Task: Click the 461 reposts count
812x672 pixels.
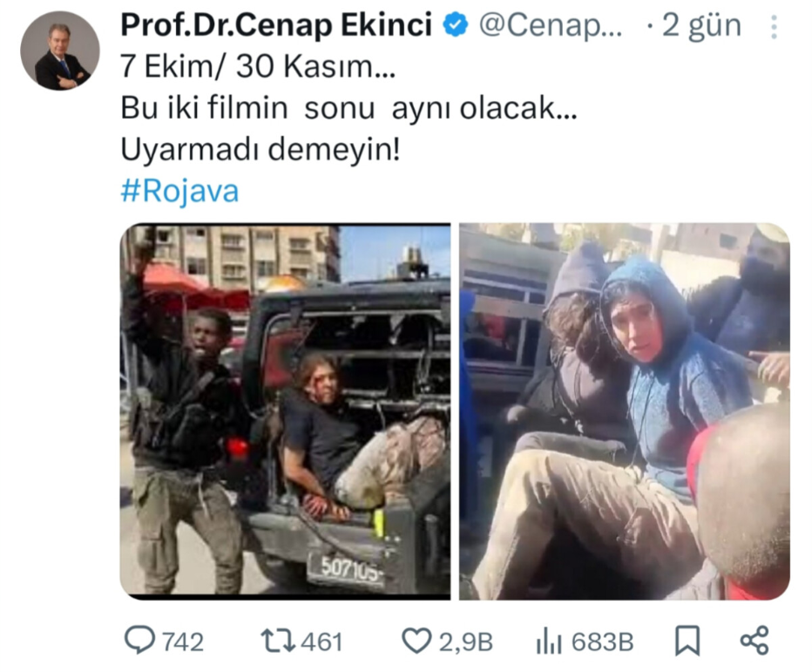Action: point(321,642)
